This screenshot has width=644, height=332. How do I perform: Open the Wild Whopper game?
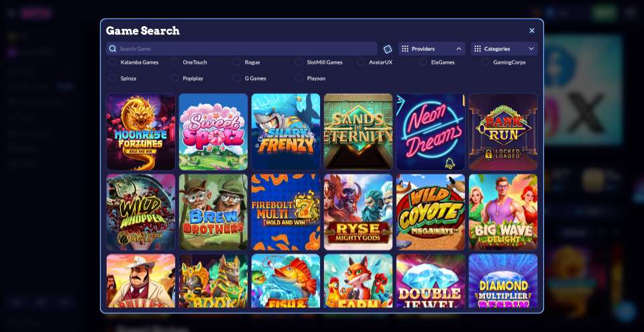[x=141, y=212]
